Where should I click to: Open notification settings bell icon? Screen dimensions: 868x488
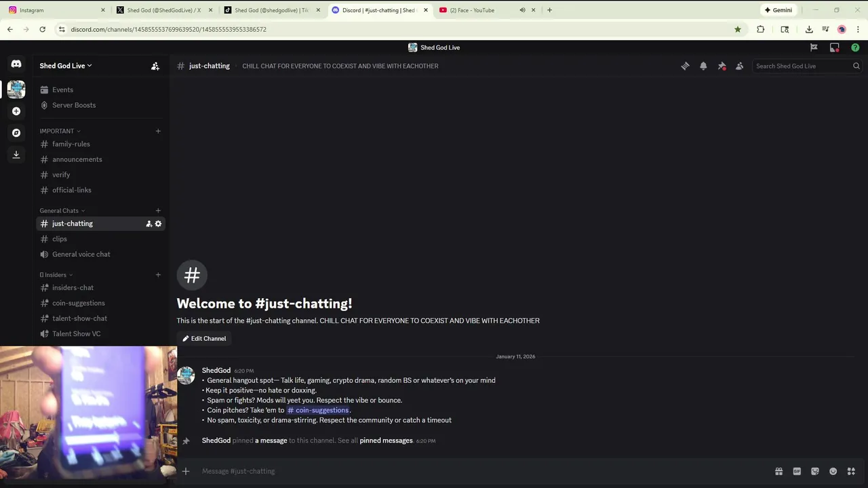click(703, 66)
